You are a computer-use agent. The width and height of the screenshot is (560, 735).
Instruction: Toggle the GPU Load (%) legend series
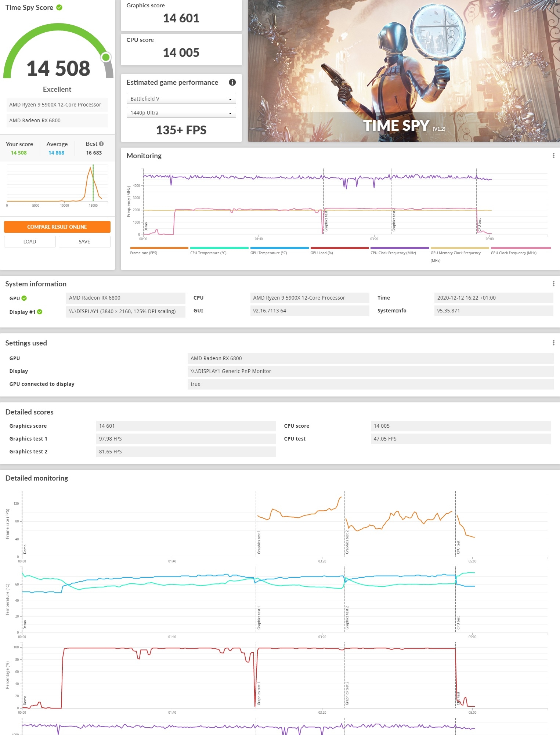coord(339,251)
